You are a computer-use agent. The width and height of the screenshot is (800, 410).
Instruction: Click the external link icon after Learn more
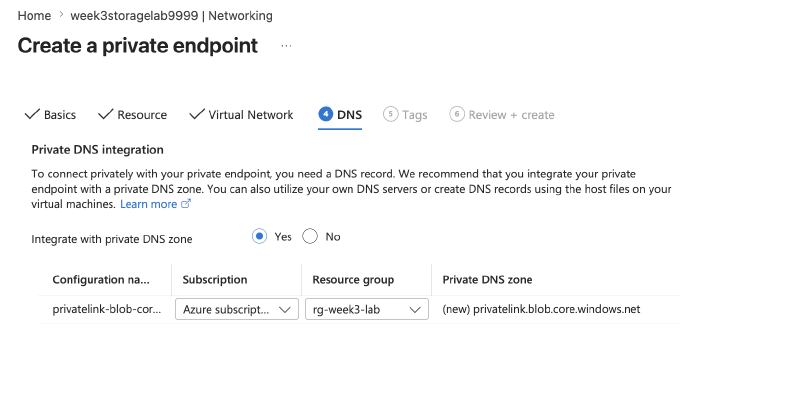pos(186,204)
